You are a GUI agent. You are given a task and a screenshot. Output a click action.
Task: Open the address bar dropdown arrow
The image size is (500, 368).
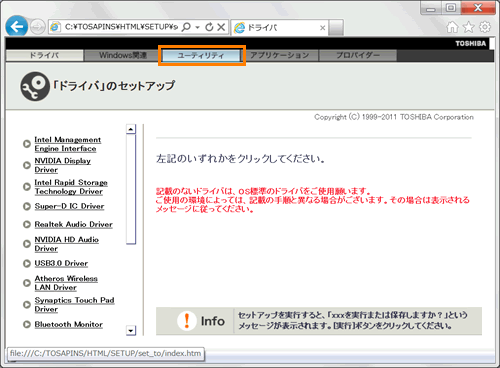198,27
